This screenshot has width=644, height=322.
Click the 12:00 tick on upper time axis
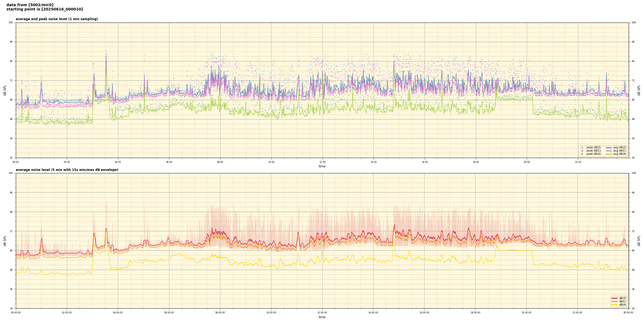click(322, 162)
